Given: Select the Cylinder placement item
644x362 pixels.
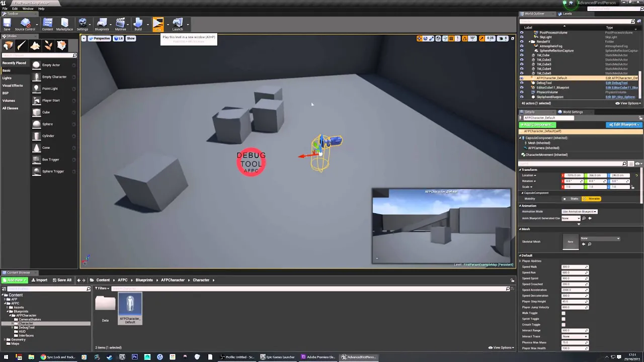Looking at the screenshot, I should coord(53,136).
